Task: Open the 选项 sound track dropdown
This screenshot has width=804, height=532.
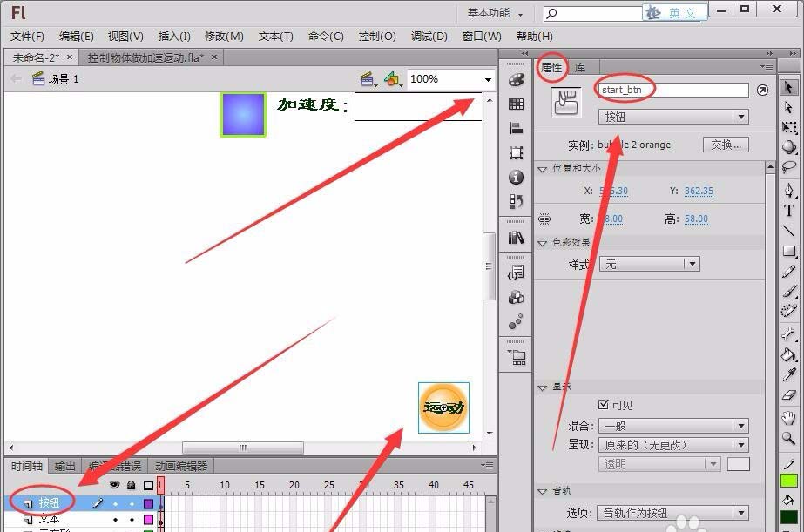Action: tap(672, 513)
